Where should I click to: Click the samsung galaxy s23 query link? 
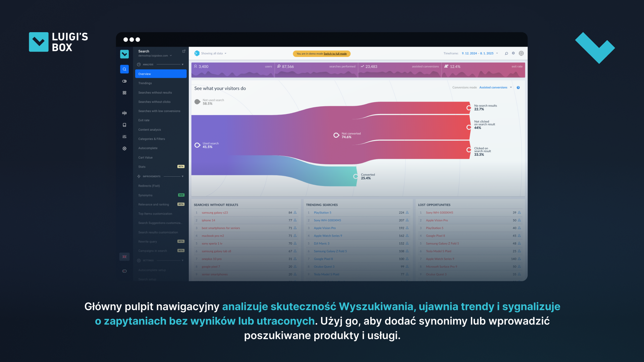tap(215, 213)
